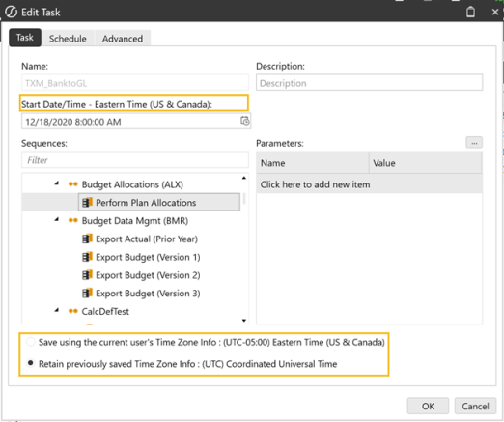Viewport: 504px width, 422px height.
Task: Collapse the Budget Data Mgmt (BMR) node
Action: (x=57, y=219)
